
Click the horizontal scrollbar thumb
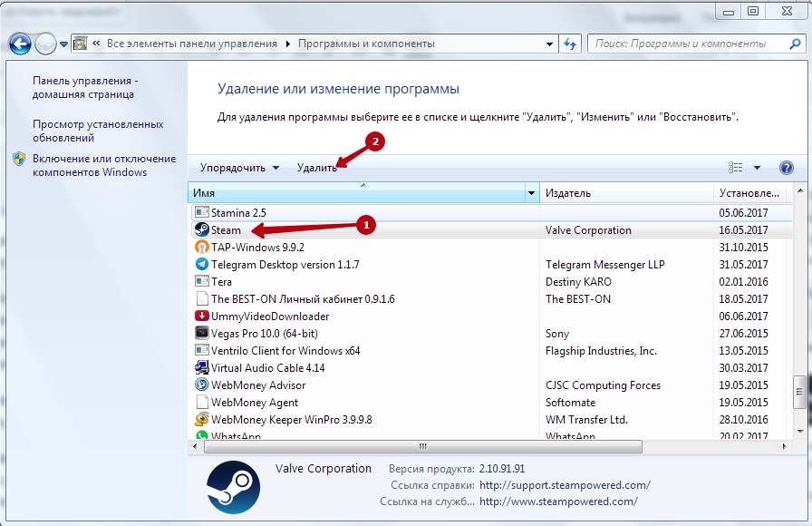pyautogui.click(x=423, y=447)
